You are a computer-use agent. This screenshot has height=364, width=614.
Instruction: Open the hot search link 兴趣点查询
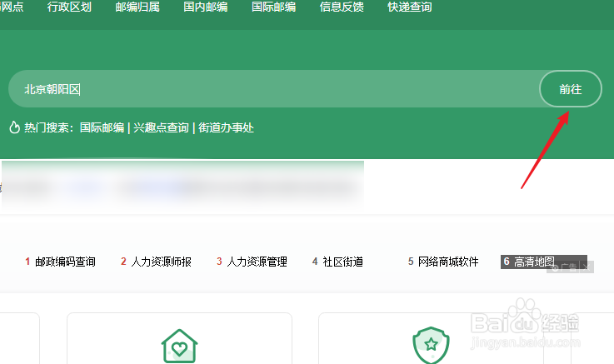pos(161,127)
